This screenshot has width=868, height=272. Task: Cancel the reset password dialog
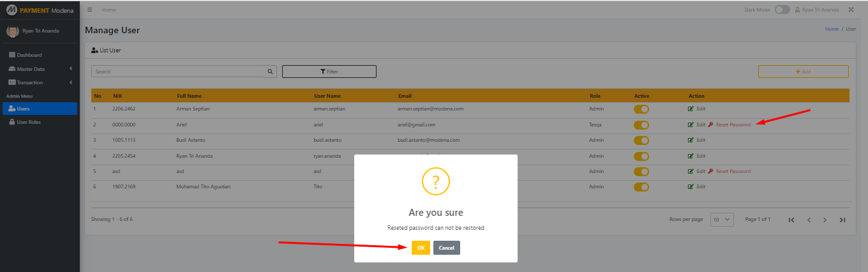click(446, 248)
